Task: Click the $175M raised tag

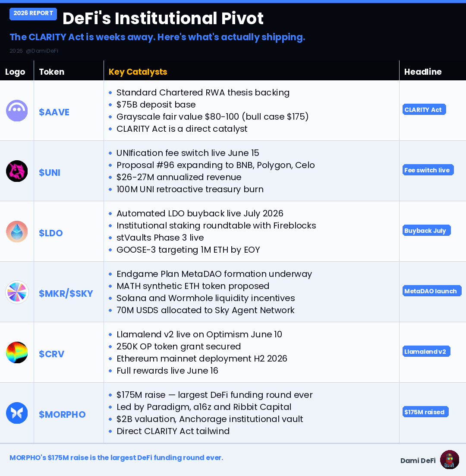Action: tap(425, 412)
